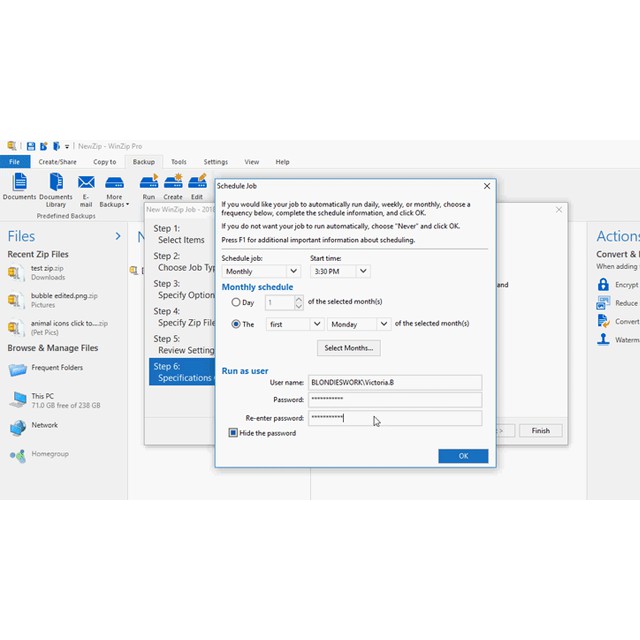Open the Create/Share ribbon tab
The width and height of the screenshot is (640, 640).
(57, 161)
